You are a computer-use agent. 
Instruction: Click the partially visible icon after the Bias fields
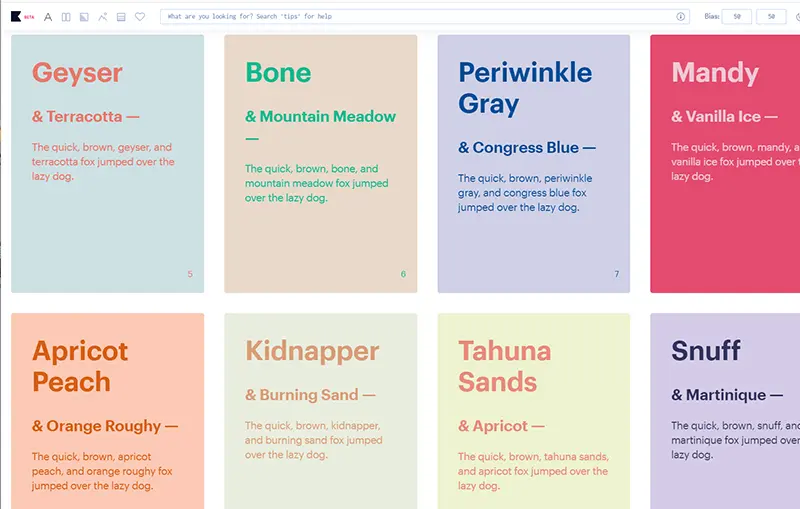796,17
